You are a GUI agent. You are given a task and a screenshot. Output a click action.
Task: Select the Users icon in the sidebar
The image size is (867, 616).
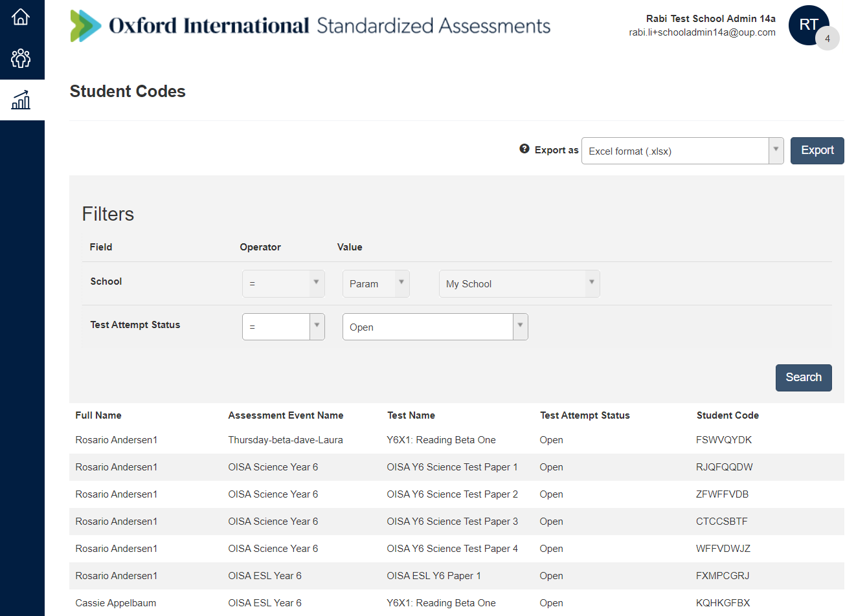tap(21, 58)
